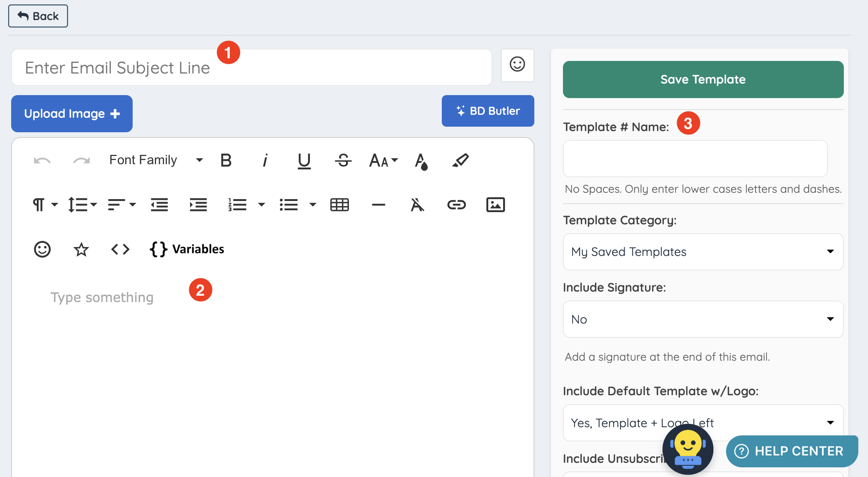Expand the Template Category dropdown
868x477 pixels.
click(703, 252)
